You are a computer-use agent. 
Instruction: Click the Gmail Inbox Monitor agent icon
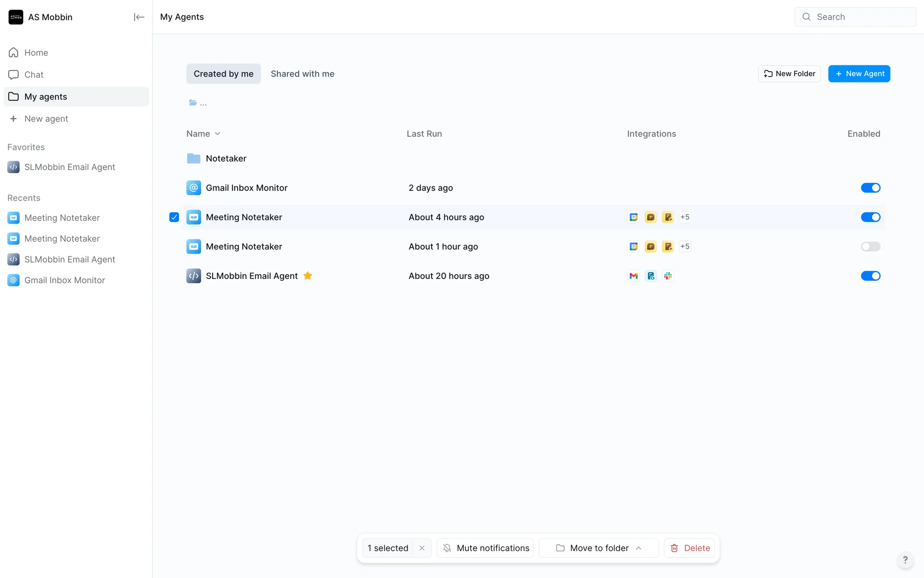[x=193, y=188]
